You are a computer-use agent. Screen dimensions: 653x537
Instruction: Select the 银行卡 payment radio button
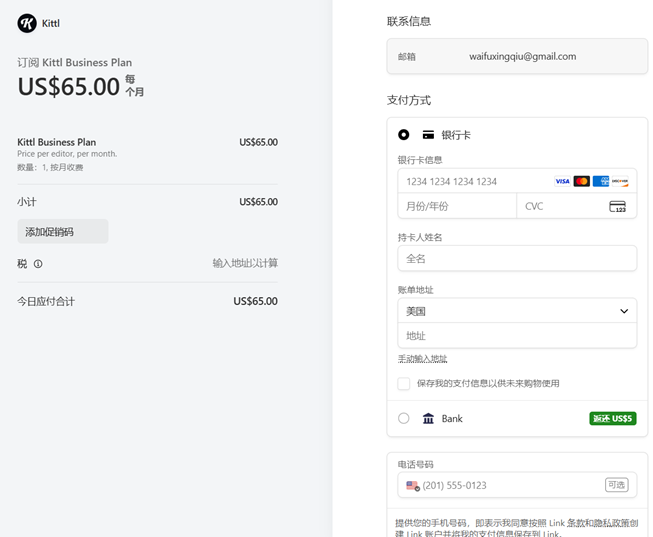point(404,134)
